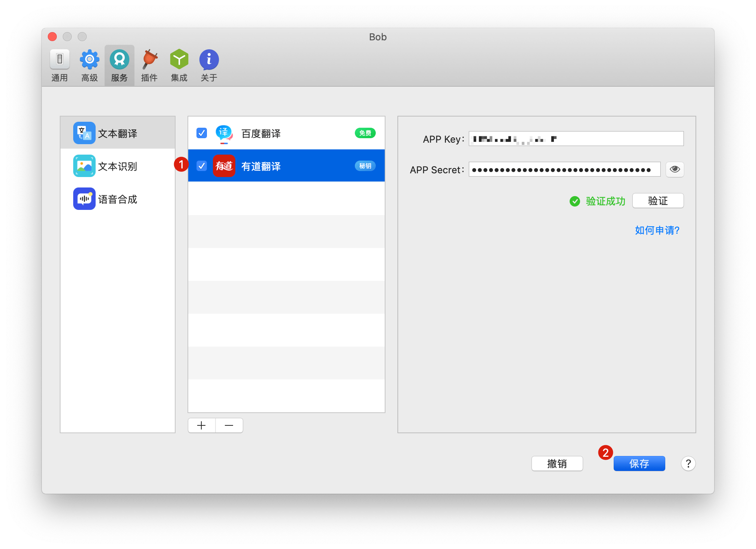Select 文本翻译 in the sidebar

point(117,133)
